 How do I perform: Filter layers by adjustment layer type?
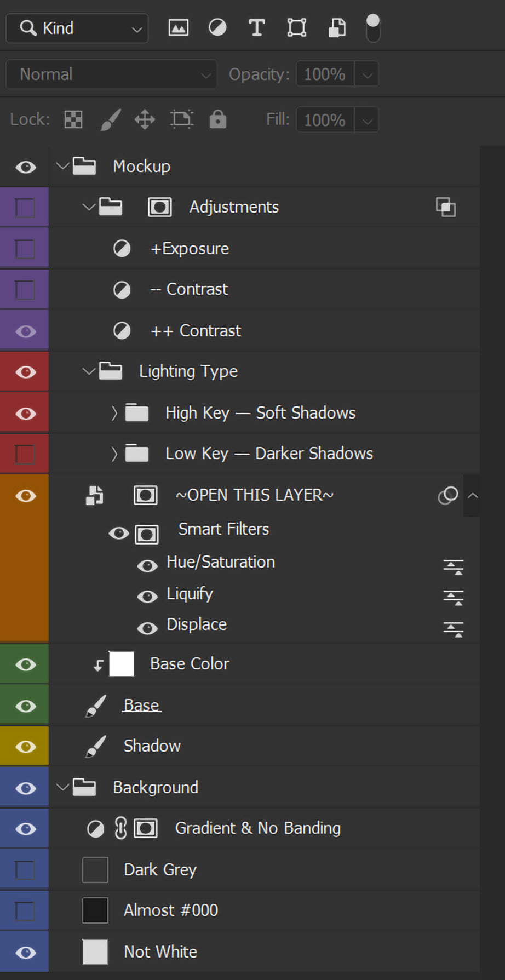(x=217, y=27)
